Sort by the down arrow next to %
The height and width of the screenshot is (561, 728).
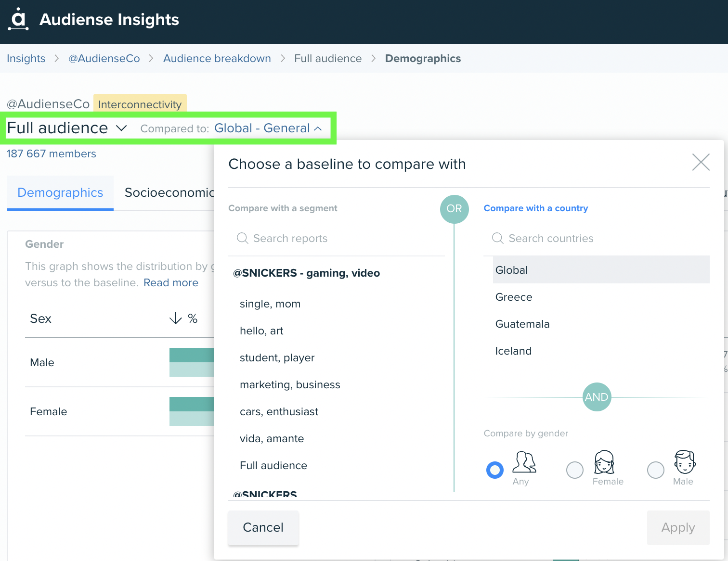tap(175, 318)
